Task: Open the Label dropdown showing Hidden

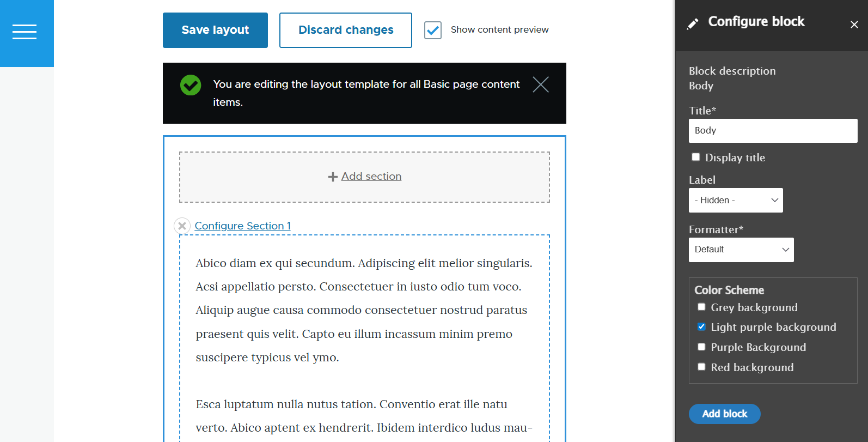Action: 736,200
